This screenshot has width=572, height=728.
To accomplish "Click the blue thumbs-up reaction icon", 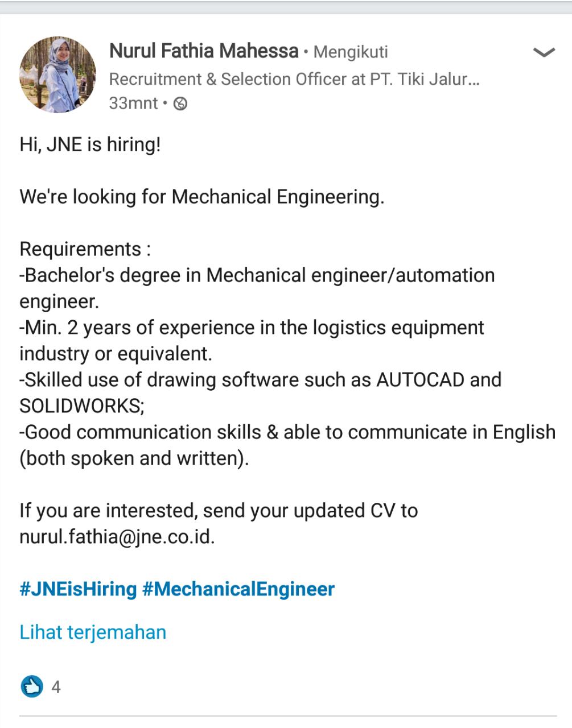I will coord(32,686).
